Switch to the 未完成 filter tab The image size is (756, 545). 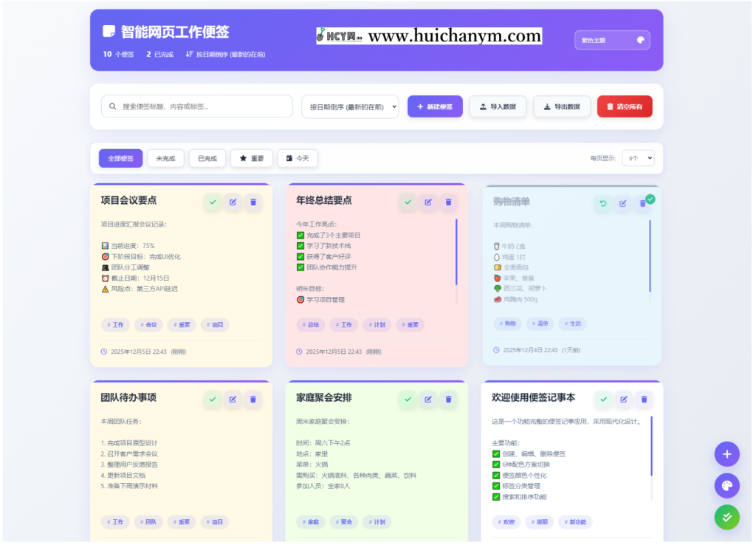point(165,158)
